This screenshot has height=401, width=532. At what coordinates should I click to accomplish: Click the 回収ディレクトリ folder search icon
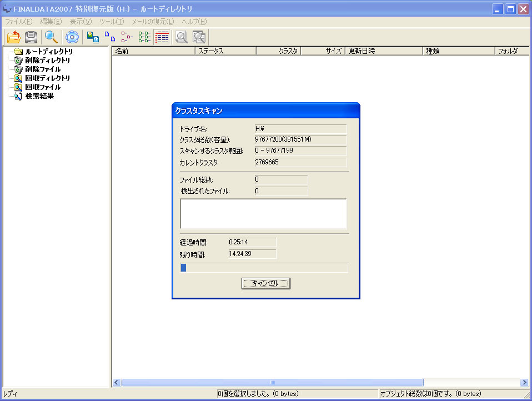[x=18, y=78]
